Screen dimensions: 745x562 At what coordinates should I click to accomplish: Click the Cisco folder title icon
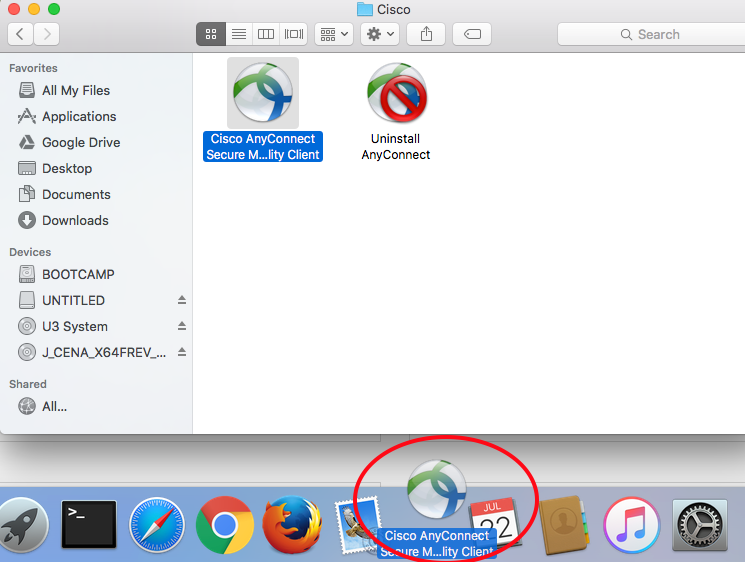point(364,9)
